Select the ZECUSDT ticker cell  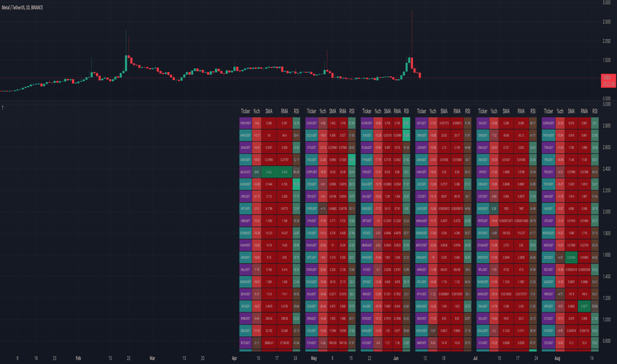click(x=549, y=343)
